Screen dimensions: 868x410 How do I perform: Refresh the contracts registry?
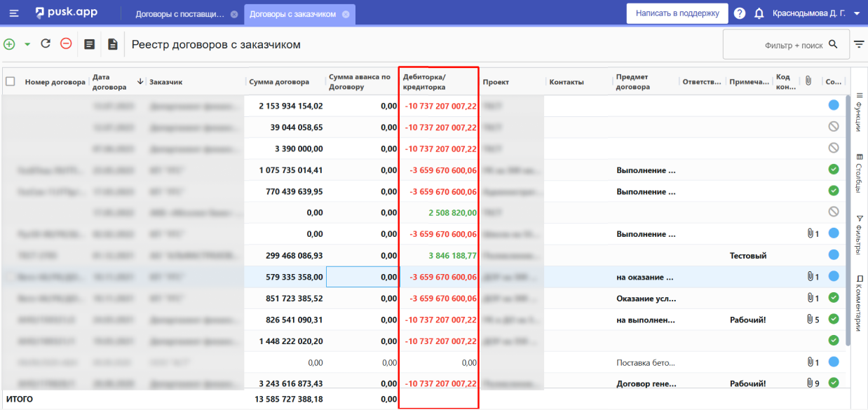point(46,44)
